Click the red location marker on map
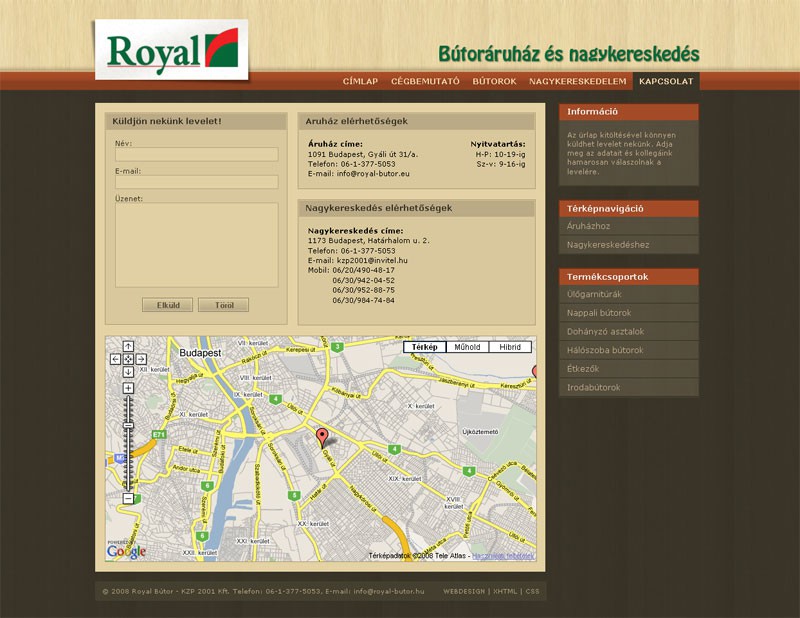This screenshot has width=800, height=618. (322, 436)
